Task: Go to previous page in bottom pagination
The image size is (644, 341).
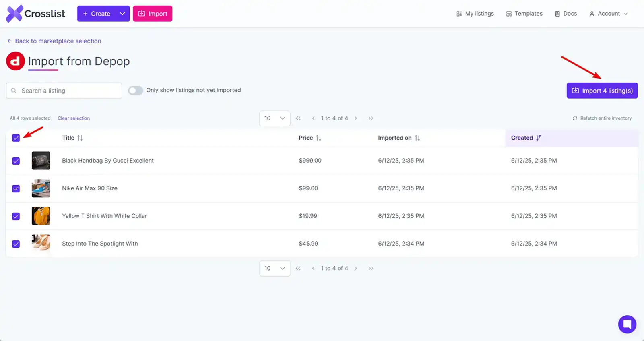Action: click(x=313, y=269)
